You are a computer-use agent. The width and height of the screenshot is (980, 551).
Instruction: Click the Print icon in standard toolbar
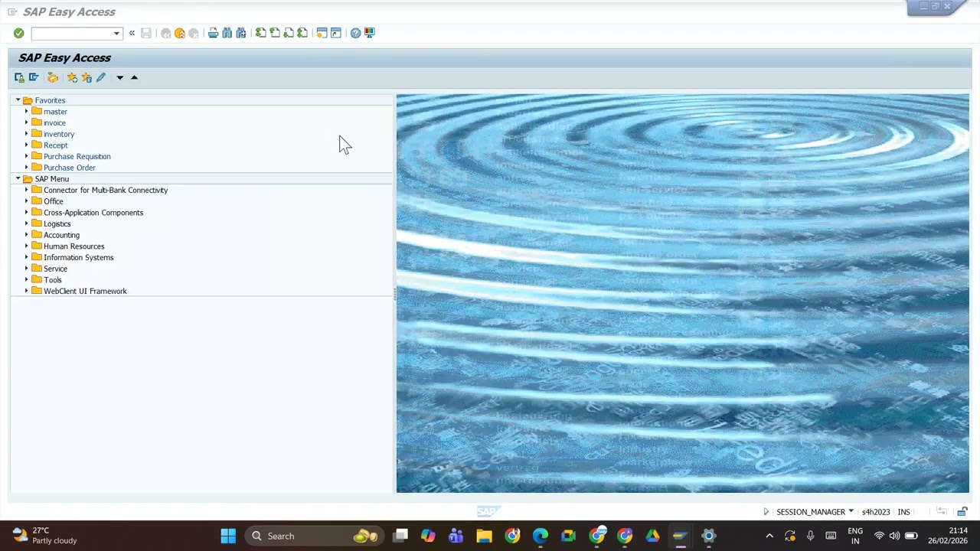click(x=214, y=33)
